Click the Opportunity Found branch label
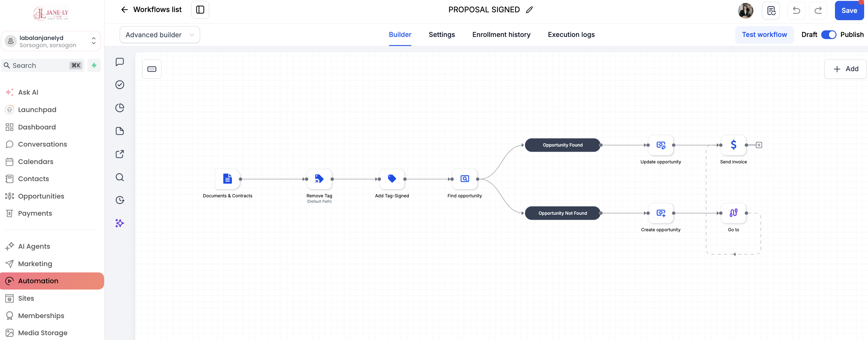868x340 pixels. [562, 145]
